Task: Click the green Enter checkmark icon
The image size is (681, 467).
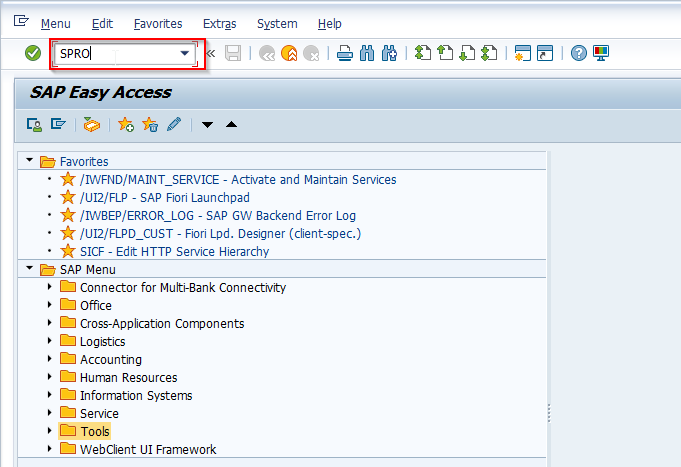Action: [x=33, y=53]
